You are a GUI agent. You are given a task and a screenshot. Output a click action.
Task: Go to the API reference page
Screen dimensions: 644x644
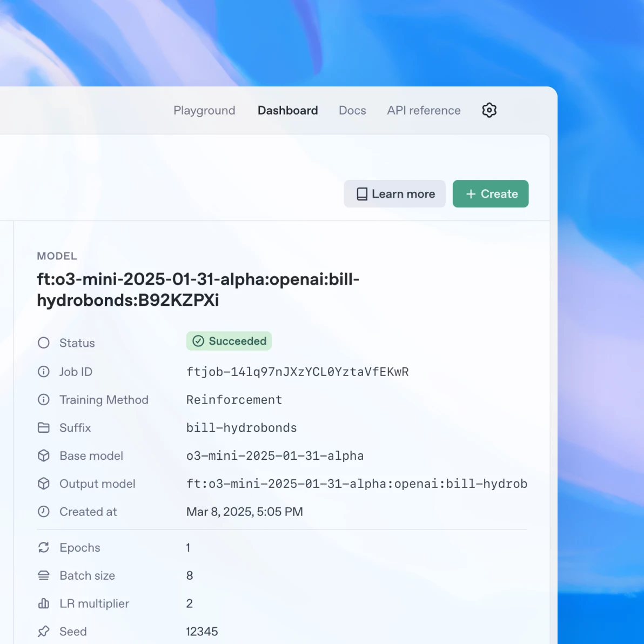click(424, 110)
